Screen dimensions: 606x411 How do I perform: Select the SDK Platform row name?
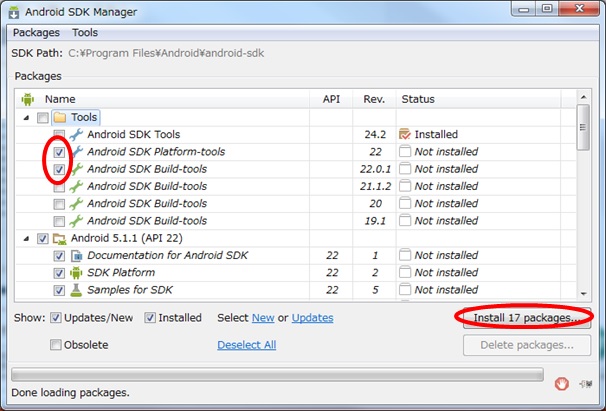tap(121, 273)
